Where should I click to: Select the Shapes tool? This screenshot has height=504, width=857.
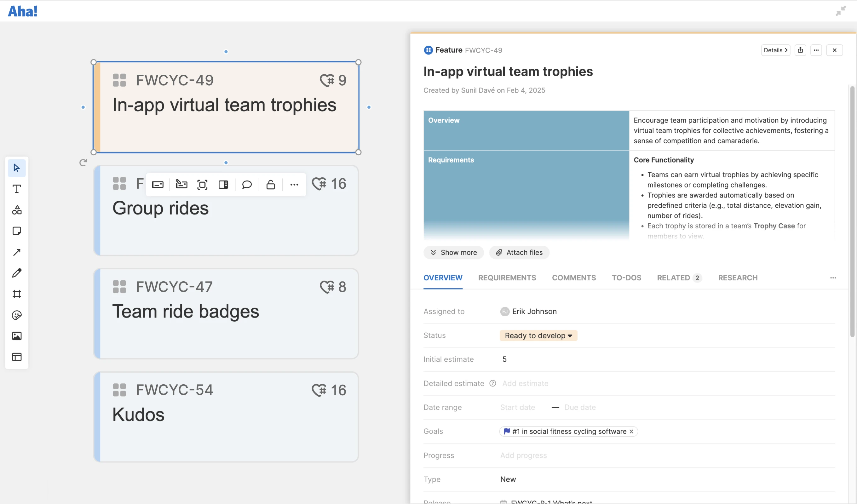click(17, 210)
